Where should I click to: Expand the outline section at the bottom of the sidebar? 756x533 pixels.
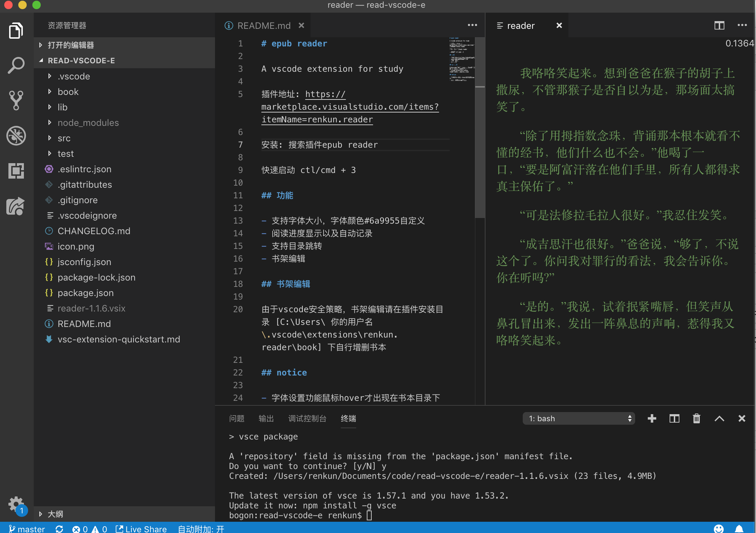56,514
